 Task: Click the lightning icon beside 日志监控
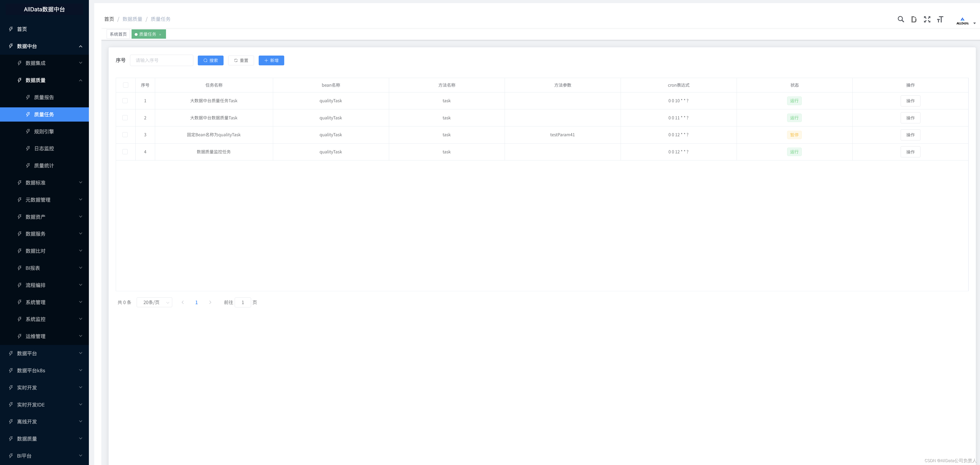coord(28,148)
